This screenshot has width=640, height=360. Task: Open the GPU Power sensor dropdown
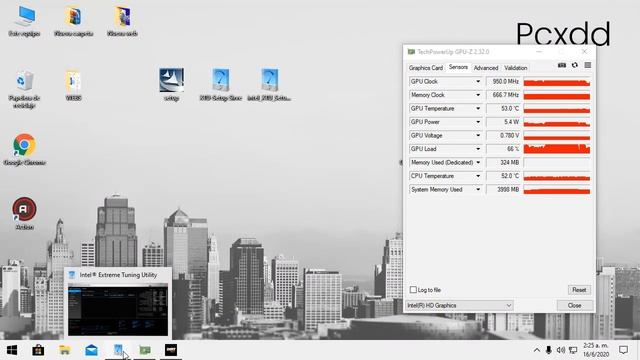coord(478,122)
